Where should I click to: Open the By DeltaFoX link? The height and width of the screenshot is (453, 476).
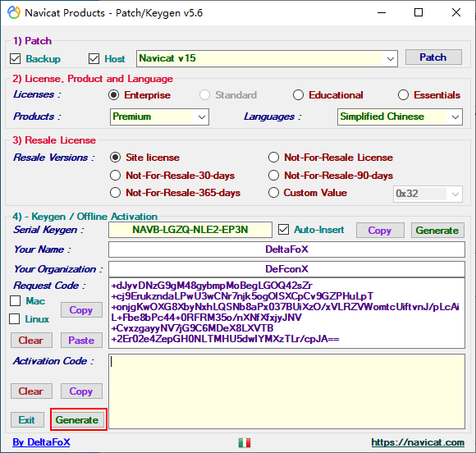pos(41,442)
